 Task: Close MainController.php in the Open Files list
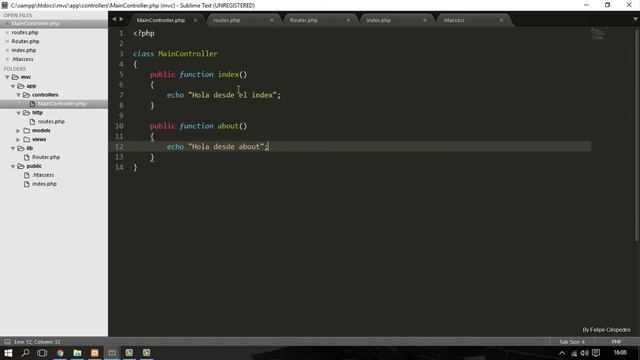7,24
